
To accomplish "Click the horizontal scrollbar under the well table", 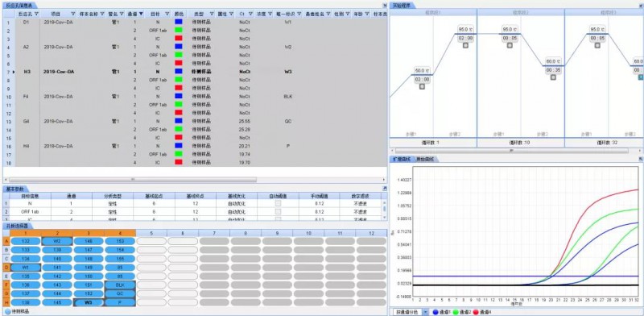I will point(133,180).
